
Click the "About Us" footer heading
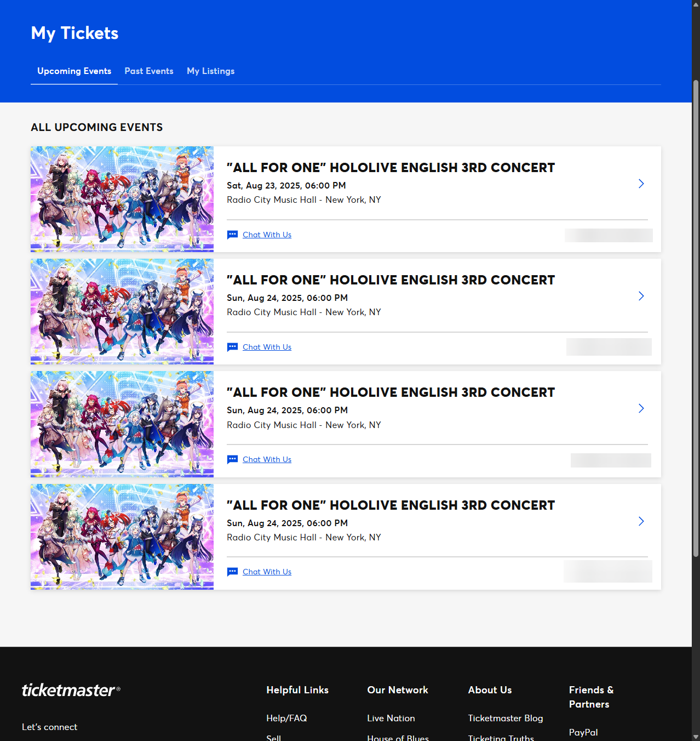490,690
